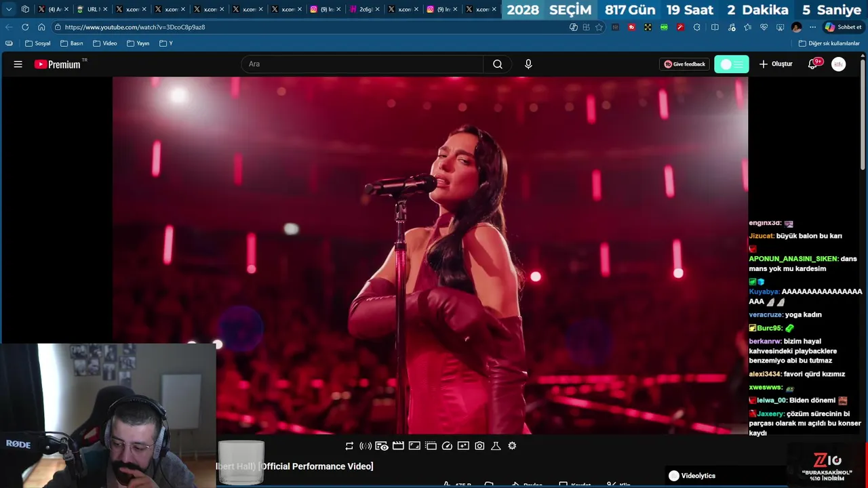Click the flask experiments icon under the player
868x488 pixels.
[x=496, y=446]
